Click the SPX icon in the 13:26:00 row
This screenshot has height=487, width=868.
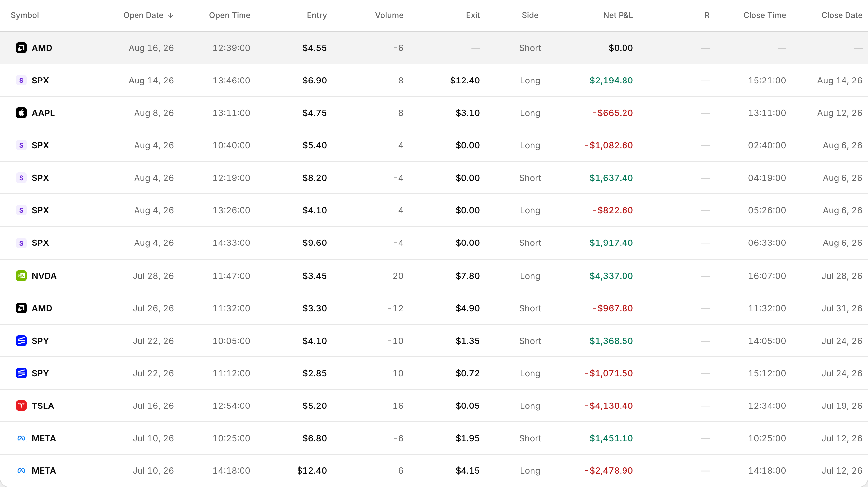21,210
